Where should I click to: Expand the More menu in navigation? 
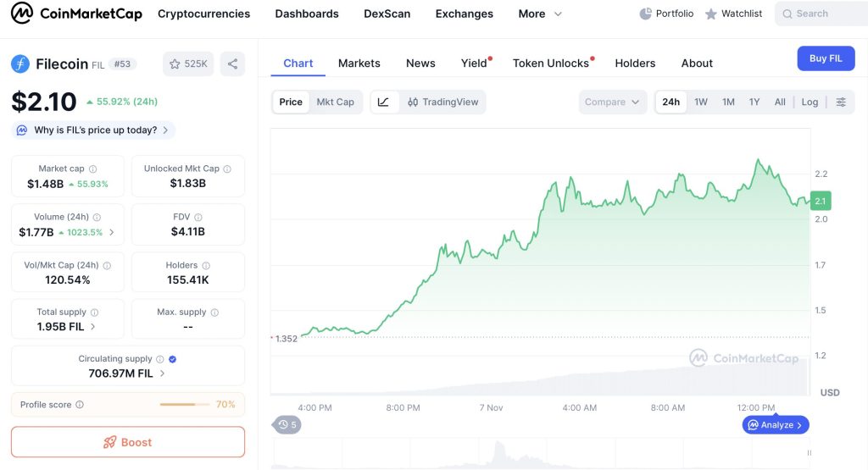click(540, 14)
